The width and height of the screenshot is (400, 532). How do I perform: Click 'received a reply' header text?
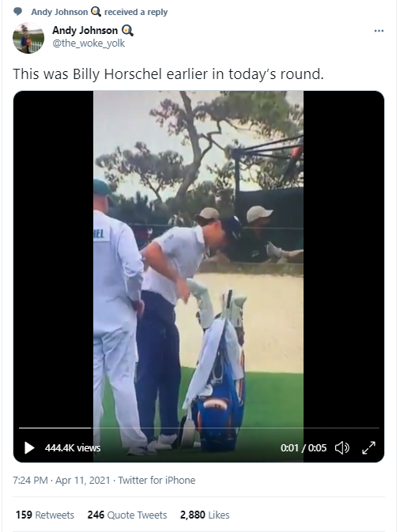136,12
